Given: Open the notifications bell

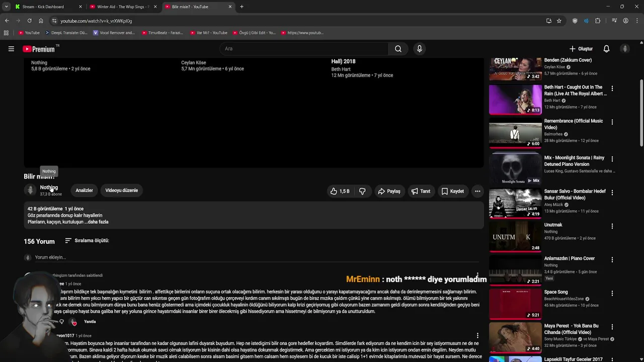Looking at the screenshot, I should coord(606,49).
